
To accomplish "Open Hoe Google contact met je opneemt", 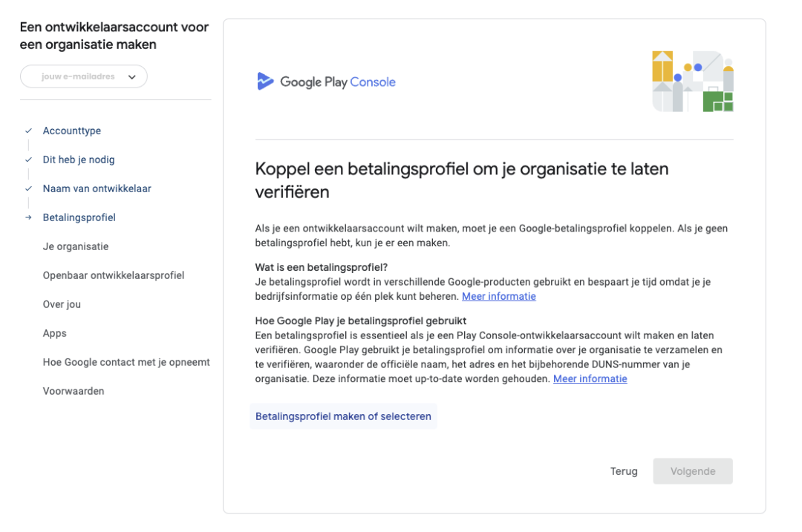I will click(x=126, y=362).
